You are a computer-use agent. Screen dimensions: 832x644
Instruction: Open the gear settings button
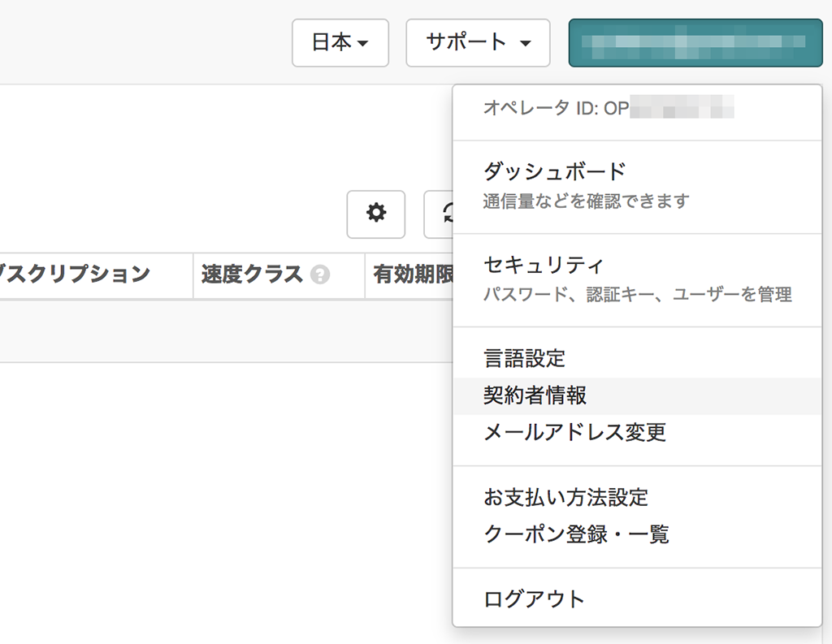click(x=375, y=214)
